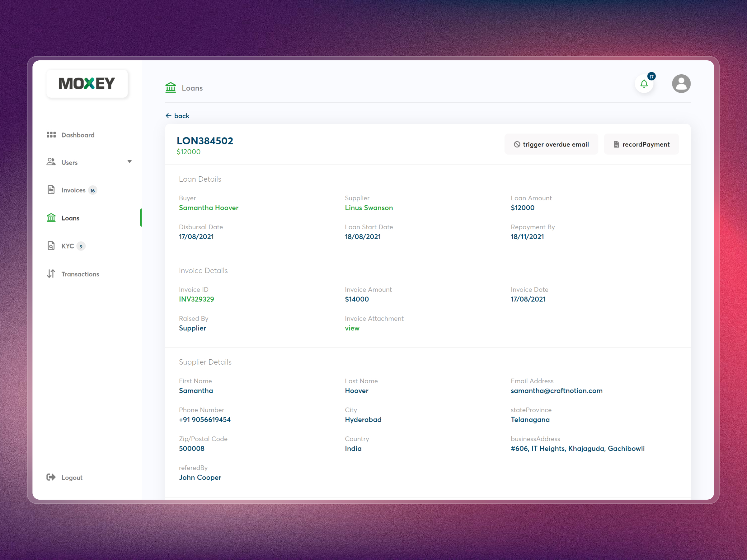Open the KYC document-search icon
This screenshot has height=560, width=747.
tap(51, 246)
